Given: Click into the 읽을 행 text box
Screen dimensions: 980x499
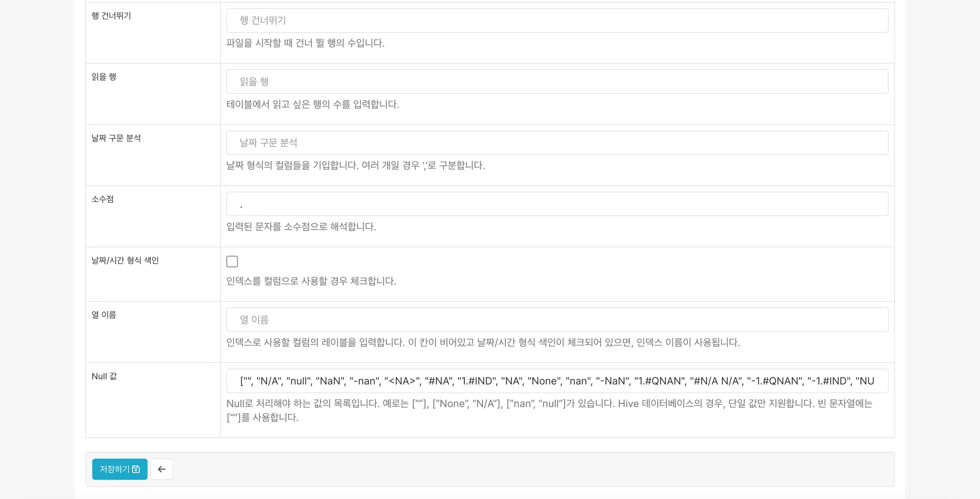Looking at the screenshot, I should [x=557, y=82].
